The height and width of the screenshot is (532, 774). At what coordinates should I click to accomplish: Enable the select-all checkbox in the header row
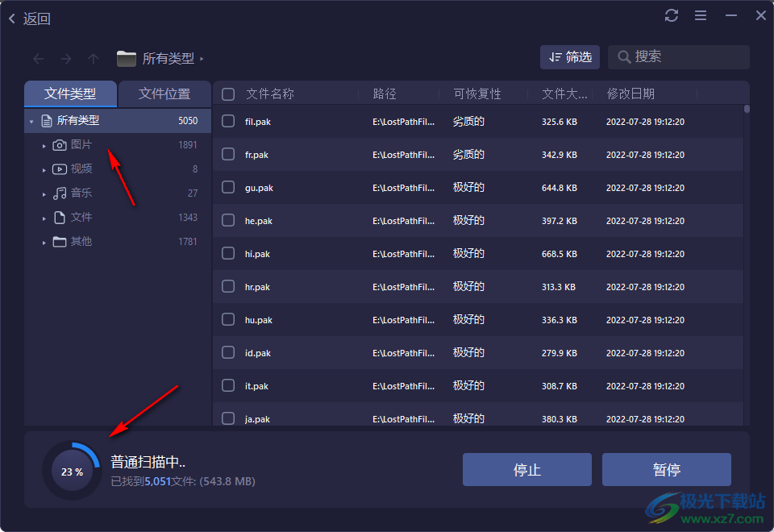[227, 93]
